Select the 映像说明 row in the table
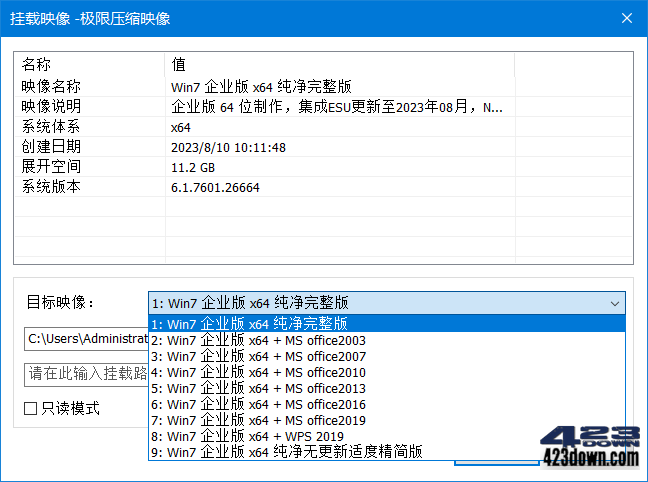The width and height of the screenshot is (648, 482). tap(260, 107)
